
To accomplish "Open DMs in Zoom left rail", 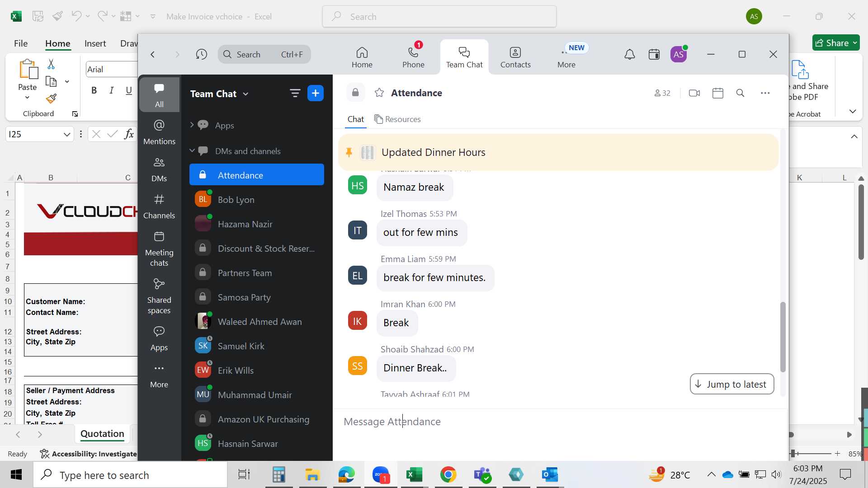I will tap(159, 169).
